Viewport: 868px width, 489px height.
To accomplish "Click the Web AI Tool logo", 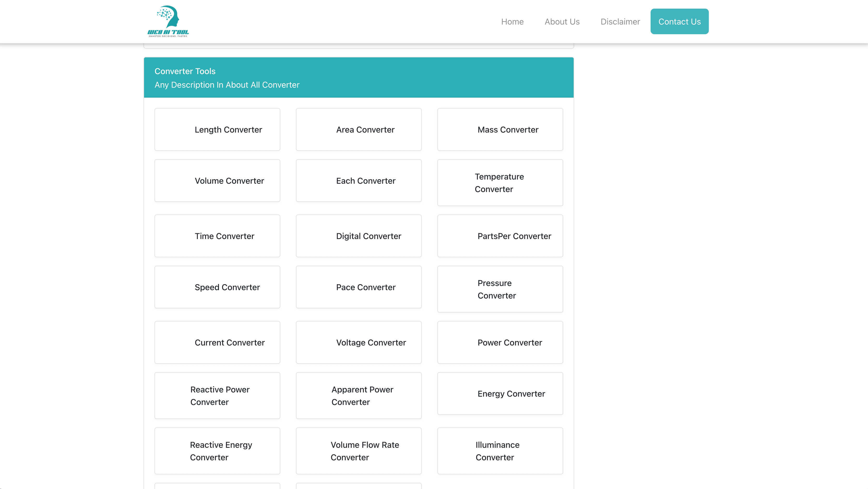I will click(x=168, y=21).
